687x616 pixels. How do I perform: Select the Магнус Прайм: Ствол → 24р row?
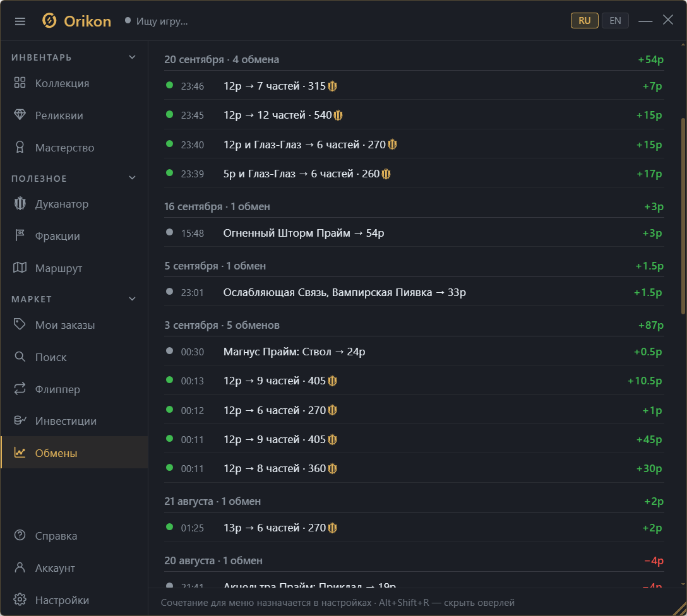pos(414,352)
